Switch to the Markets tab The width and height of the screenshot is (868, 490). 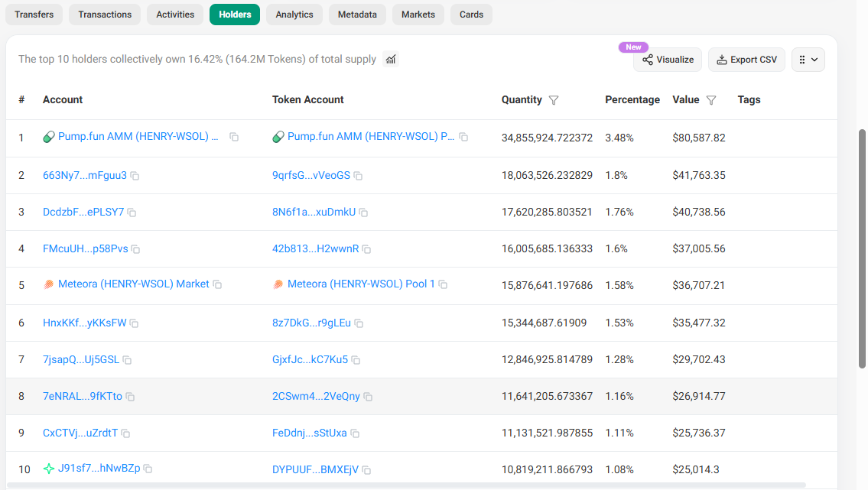click(x=418, y=14)
